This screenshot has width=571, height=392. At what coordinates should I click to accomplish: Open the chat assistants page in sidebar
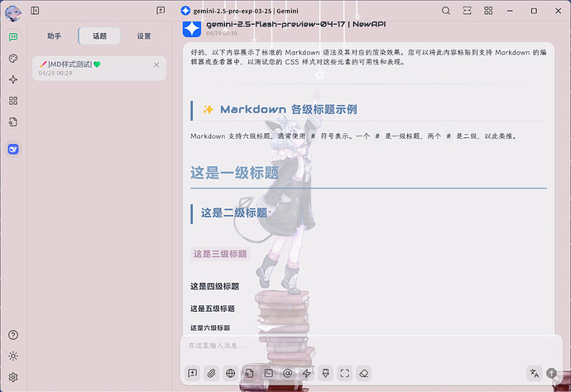(x=13, y=36)
